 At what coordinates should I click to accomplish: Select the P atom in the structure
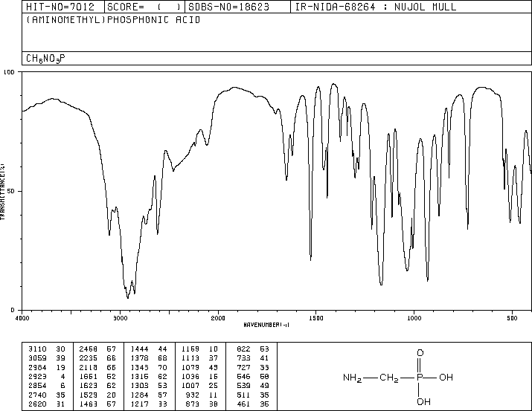[x=420, y=377]
